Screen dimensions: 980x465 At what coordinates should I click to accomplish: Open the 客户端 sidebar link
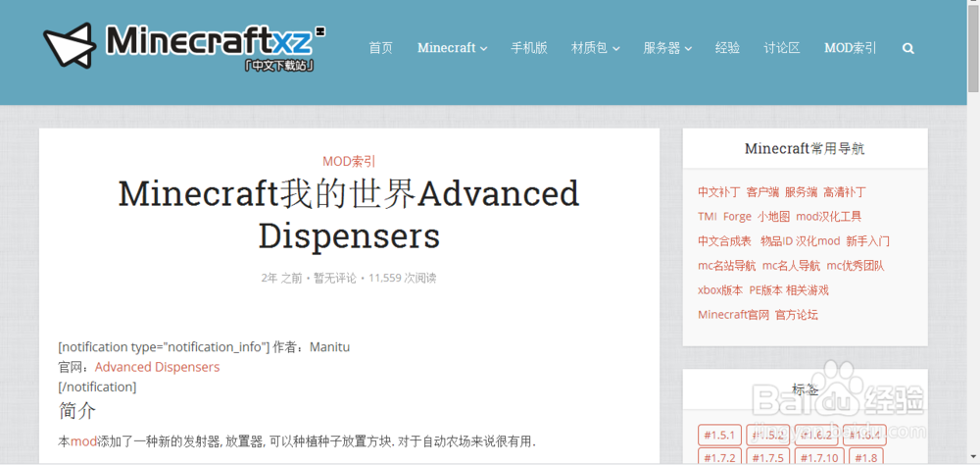pyautogui.click(x=762, y=192)
